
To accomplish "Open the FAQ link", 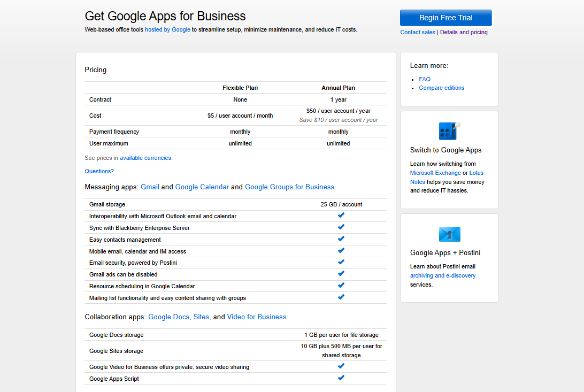I will click(425, 79).
